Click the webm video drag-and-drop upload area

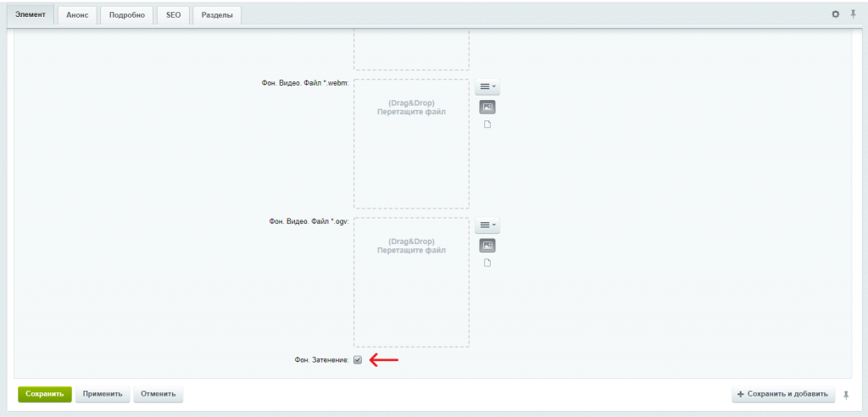411,144
